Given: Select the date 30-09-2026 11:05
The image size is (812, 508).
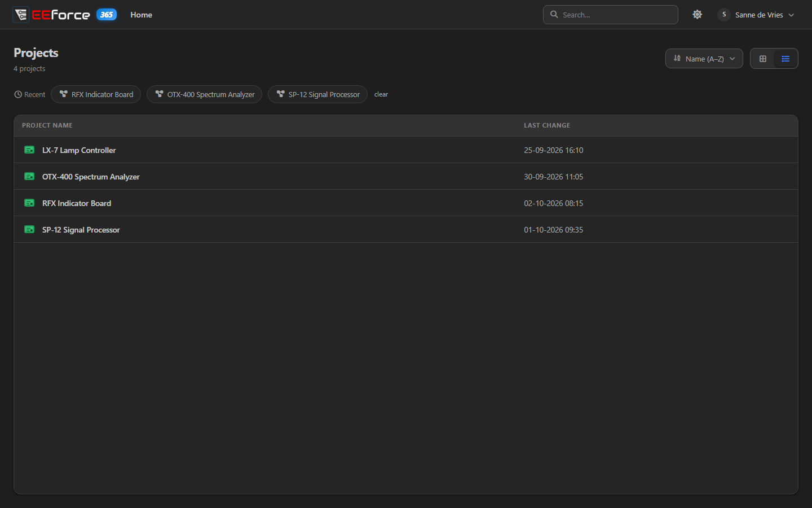Looking at the screenshot, I should [554, 177].
